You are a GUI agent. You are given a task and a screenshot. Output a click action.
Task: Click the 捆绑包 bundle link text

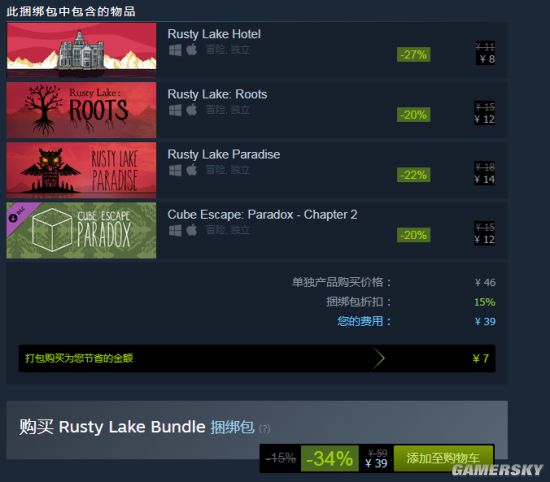(x=232, y=427)
